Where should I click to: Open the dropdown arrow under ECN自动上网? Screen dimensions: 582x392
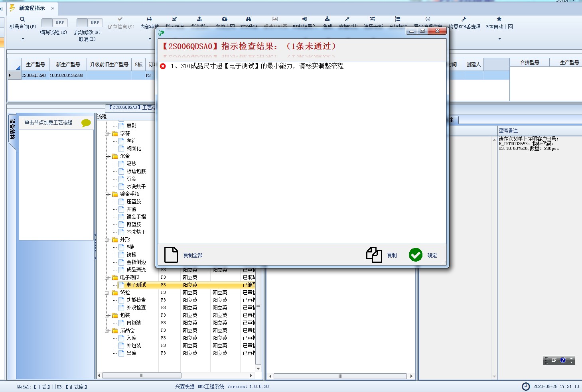[499, 39]
